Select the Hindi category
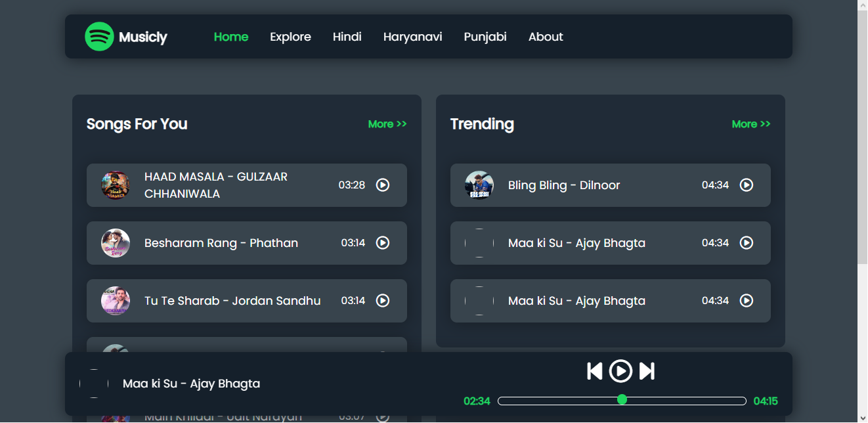 [347, 37]
